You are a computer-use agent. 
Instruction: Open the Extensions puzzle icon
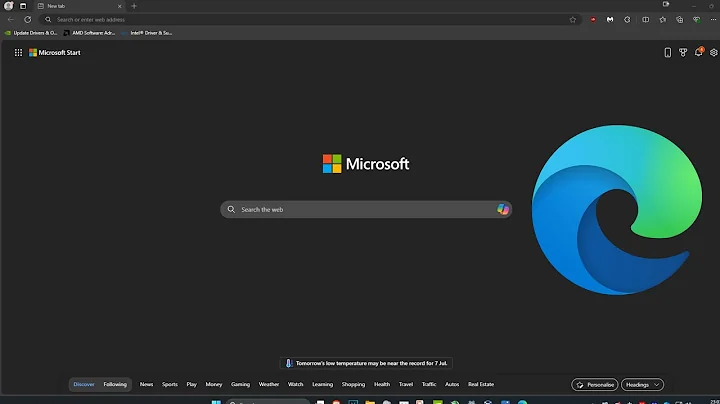tap(627, 19)
